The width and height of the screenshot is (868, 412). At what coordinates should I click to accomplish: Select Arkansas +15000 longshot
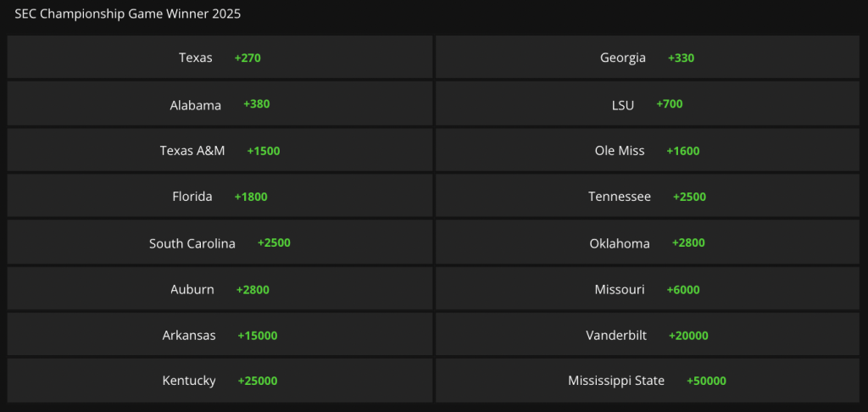(220, 335)
